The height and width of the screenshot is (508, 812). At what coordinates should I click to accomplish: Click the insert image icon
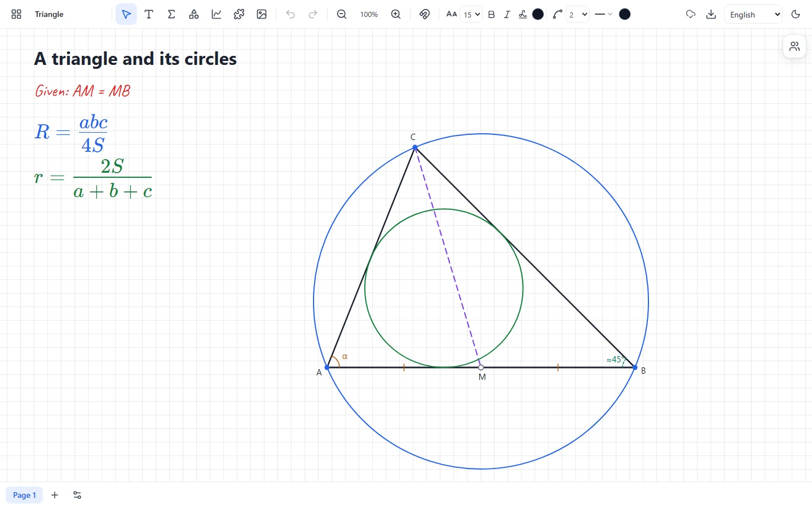click(x=262, y=14)
